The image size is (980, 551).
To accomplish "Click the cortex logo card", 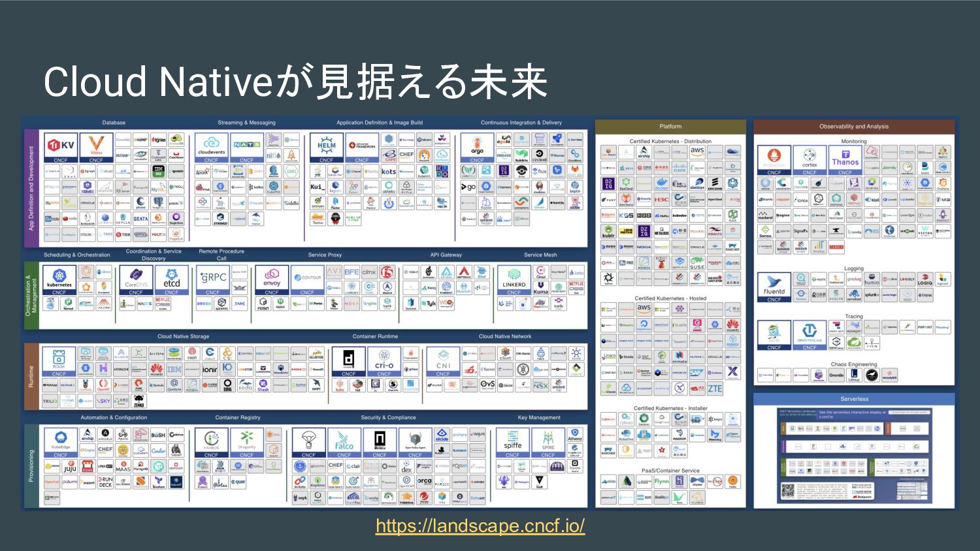I will pyautogui.click(x=809, y=160).
